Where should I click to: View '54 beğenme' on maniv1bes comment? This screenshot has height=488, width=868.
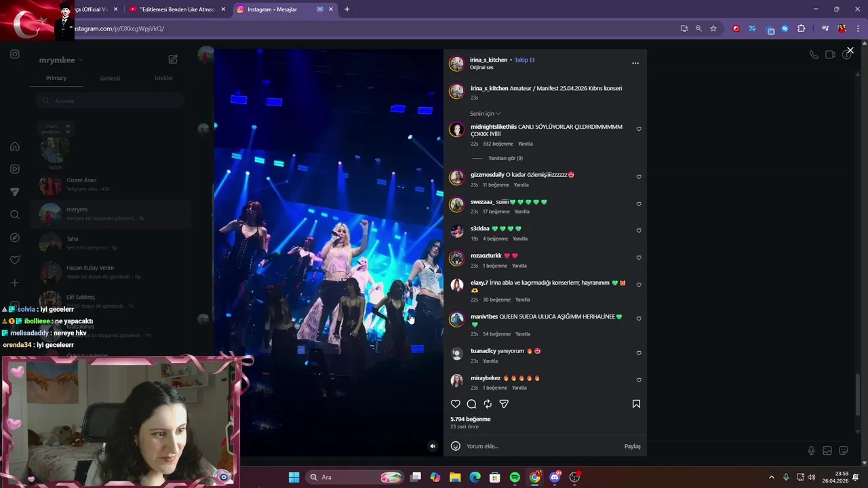496,334
